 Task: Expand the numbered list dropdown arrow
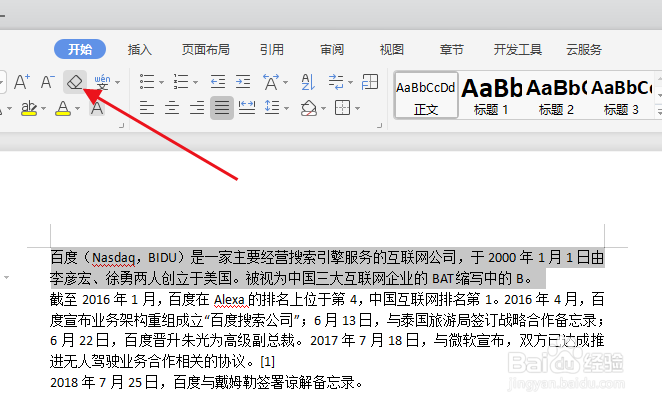point(195,82)
